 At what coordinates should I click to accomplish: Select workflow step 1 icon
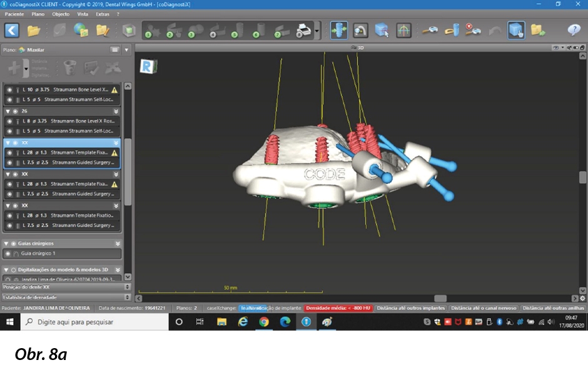click(x=152, y=31)
